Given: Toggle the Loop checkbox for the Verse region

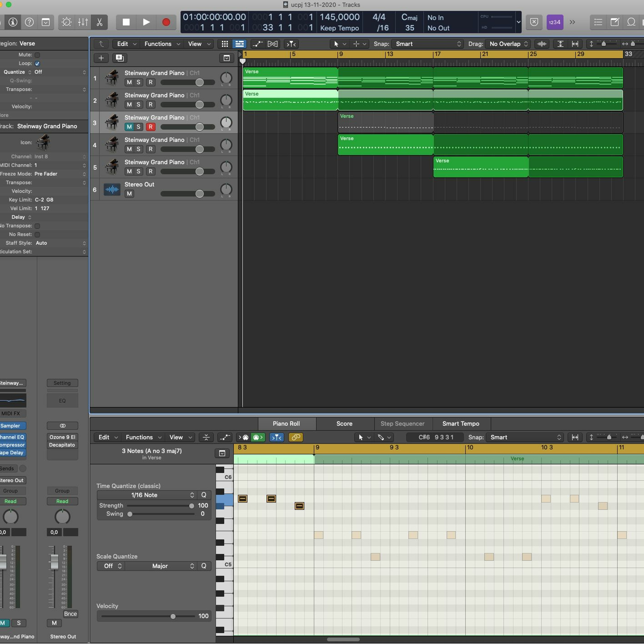Looking at the screenshot, I should 37,63.
